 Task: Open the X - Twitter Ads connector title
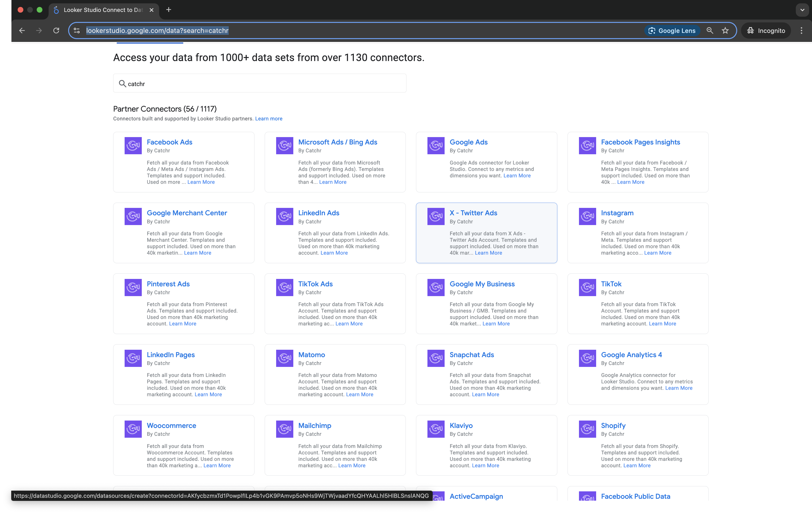[x=473, y=213]
